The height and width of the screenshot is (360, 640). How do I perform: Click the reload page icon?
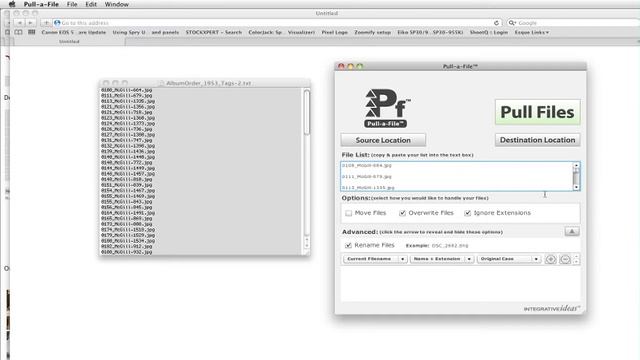coord(496,23)
